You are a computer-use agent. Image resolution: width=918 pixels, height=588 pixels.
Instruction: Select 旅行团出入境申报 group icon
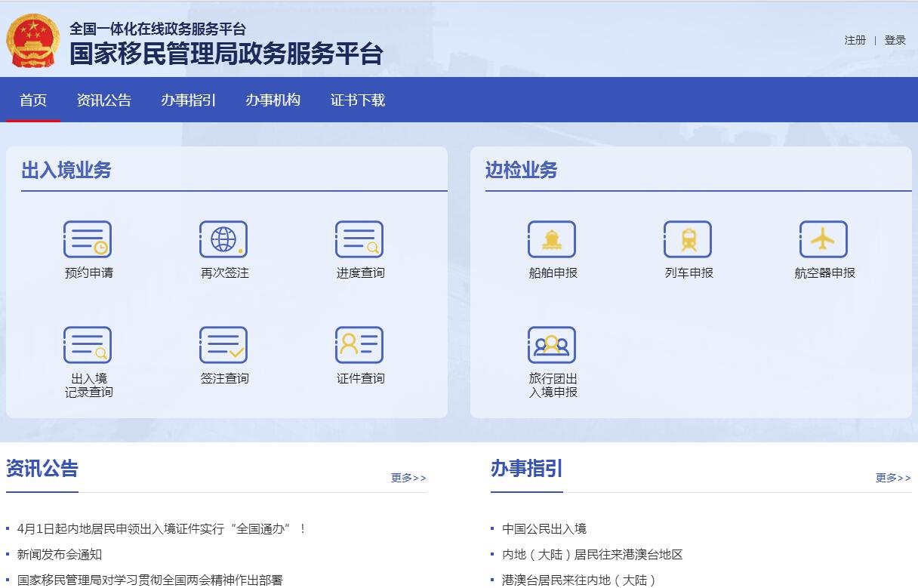click(x=552, y=346)
